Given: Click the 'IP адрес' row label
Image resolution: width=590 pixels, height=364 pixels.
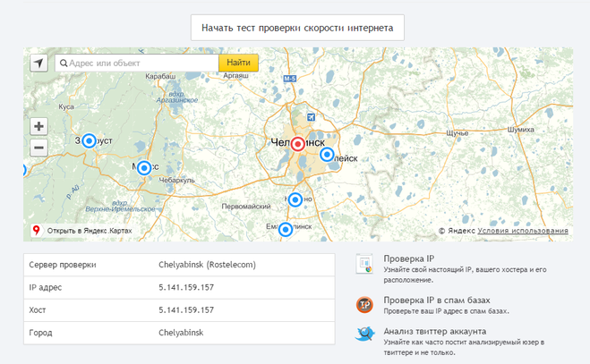Looking at the screenshot, I should click(45, 288).
